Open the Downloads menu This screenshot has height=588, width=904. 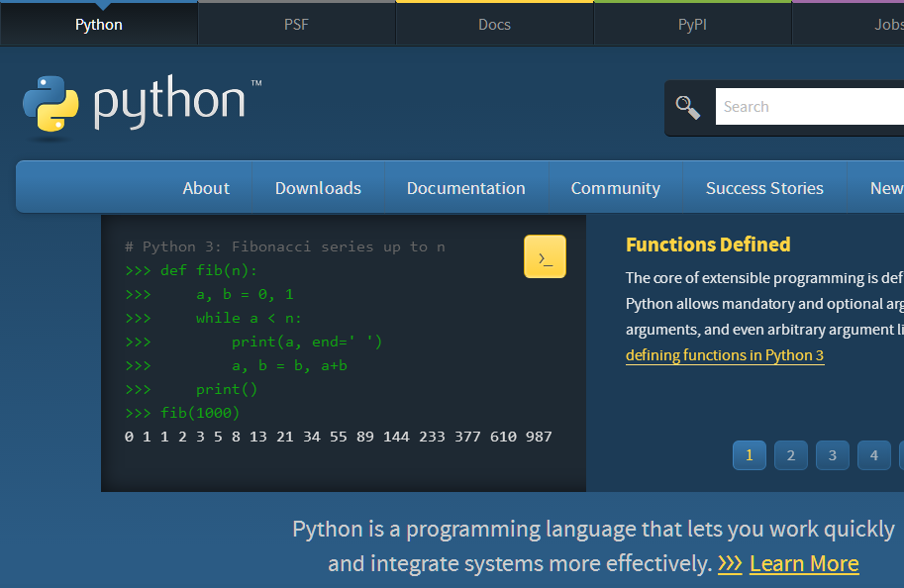pos(318,188)
